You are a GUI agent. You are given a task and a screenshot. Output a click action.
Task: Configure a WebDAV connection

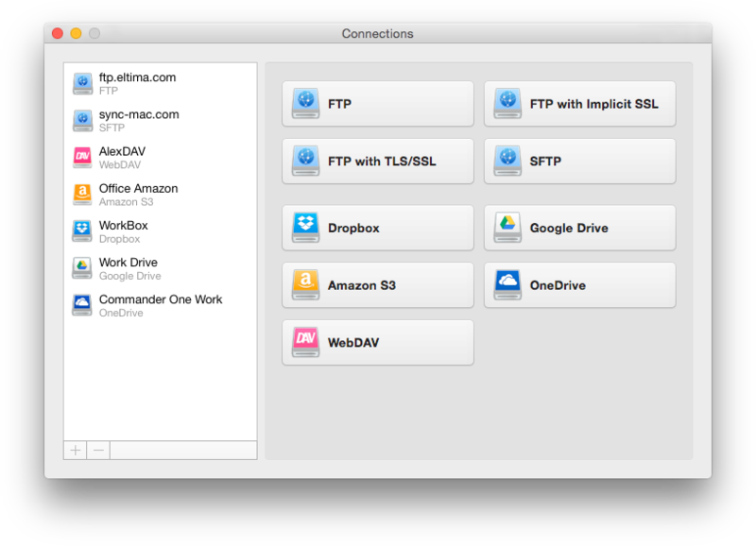point(378,343)
